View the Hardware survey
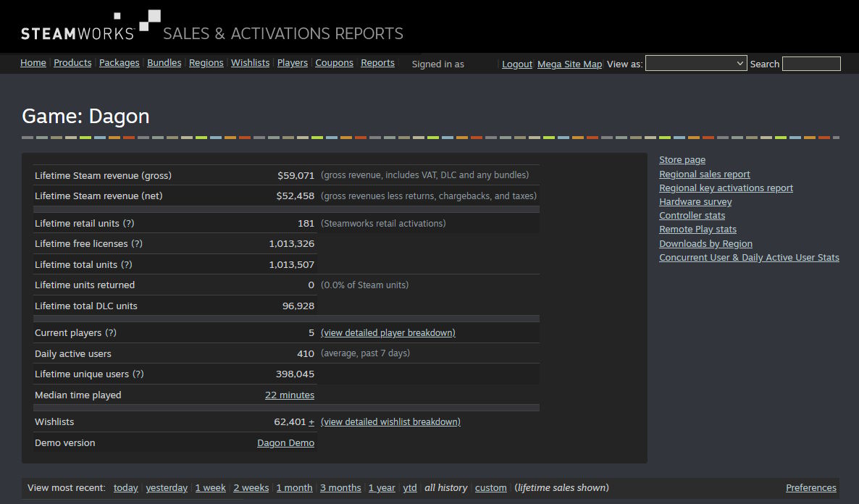Screen dimensions: 859x504 695,201
